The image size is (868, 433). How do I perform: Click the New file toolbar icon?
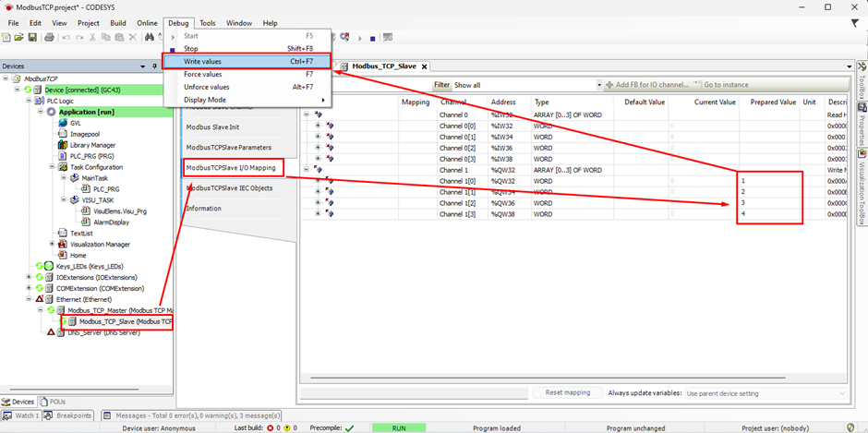pos(6,37)
